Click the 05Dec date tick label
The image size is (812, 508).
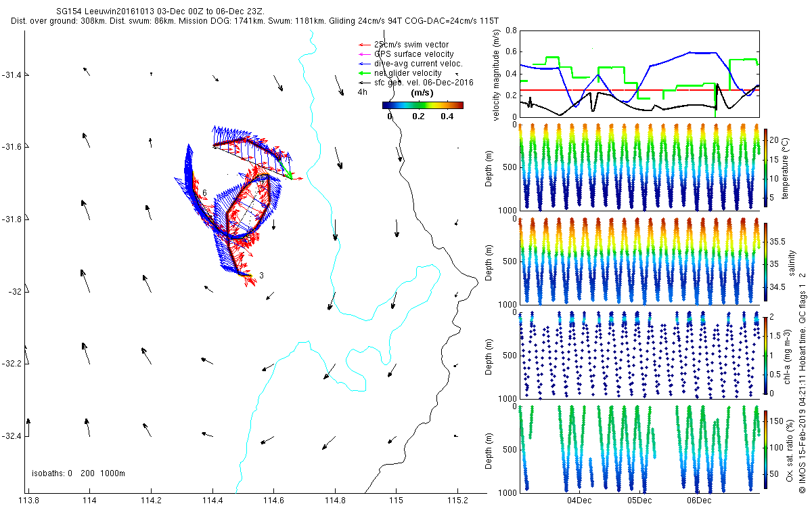point(639,501)
